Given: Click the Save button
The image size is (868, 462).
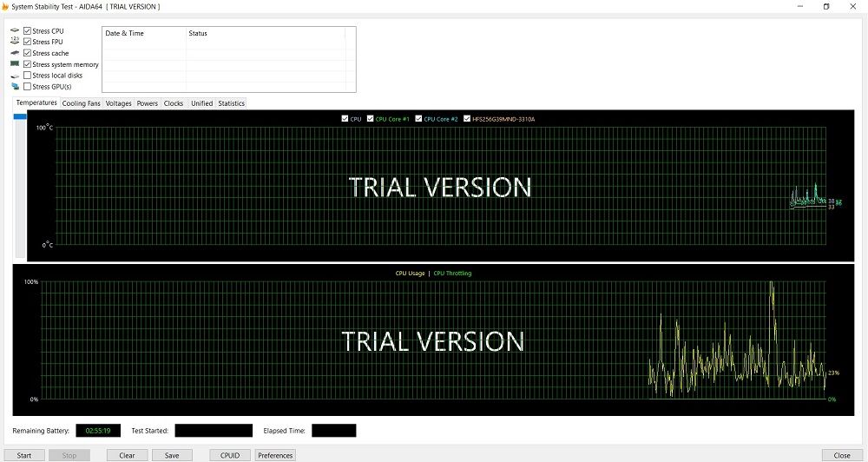Looking at the screenshot, I should [x=172, y=455].
